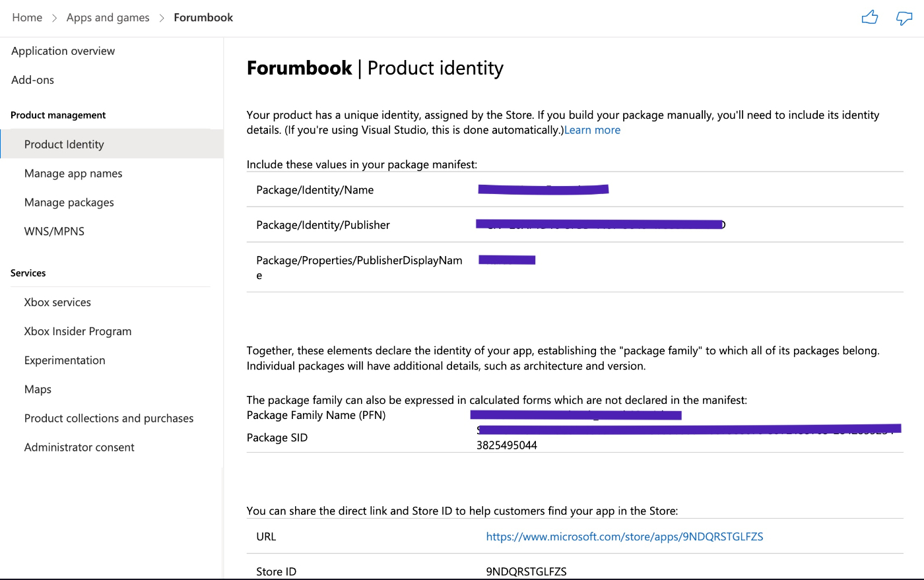Click the first chevron separator after Home
The width and height of the screenshot is (924, 580).
(54, 18)
